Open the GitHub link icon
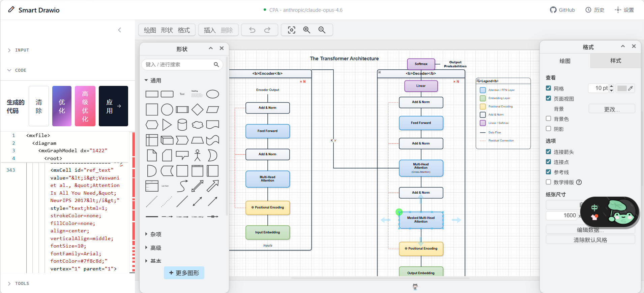The width and height of the screenshot is (644, 293). tap(553, 10)
